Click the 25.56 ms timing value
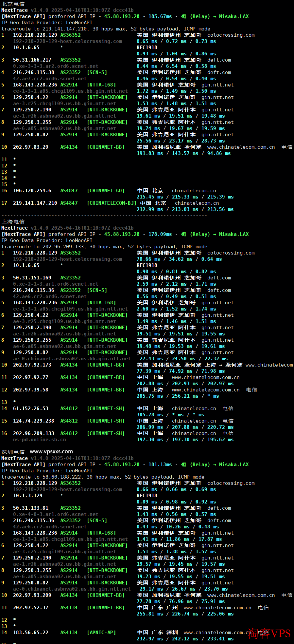 point(148,141)
